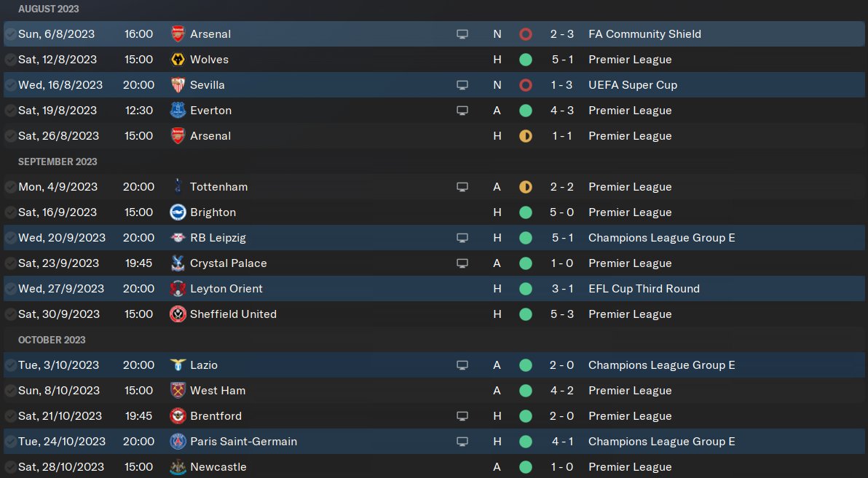The width and height of the screenshot is (868, 478).
Task: Open the FA Community Shield competition link
Action: point(644,33)
